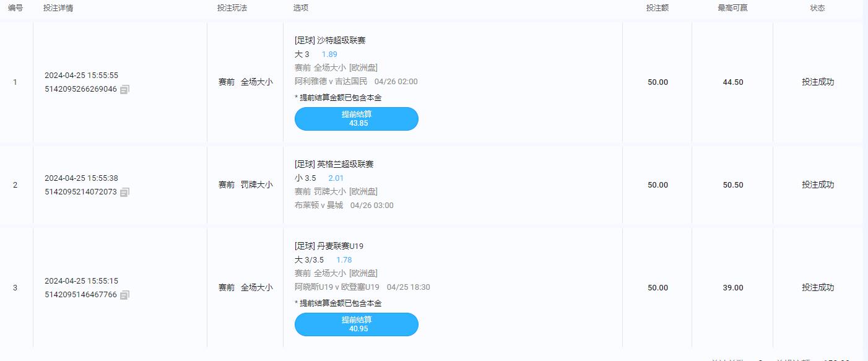Copy order number 5142095266269046 via its icon

[x=124, y=89]
